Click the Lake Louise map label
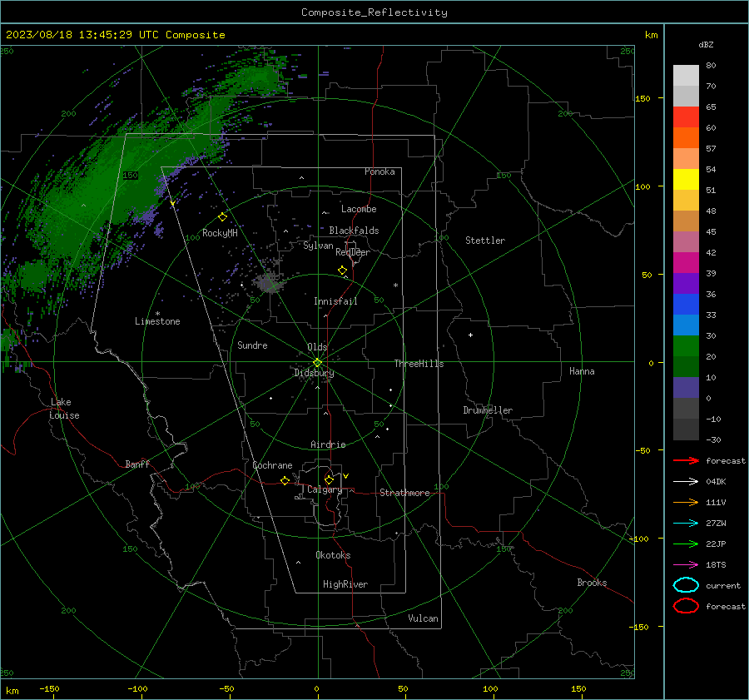749x700 pixels. [64, 409]
